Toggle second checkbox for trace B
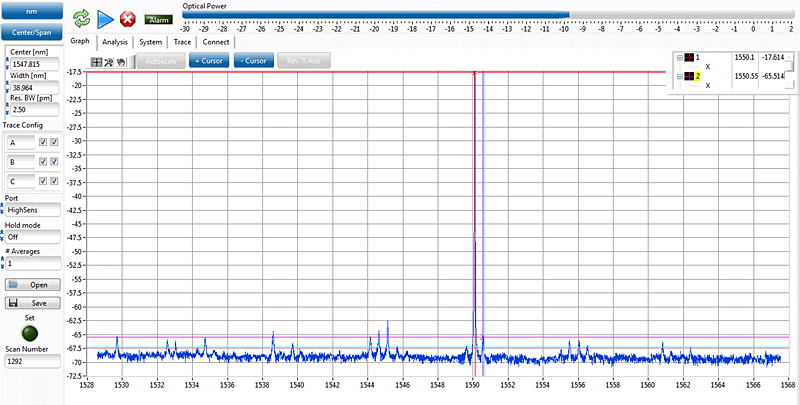800x405 pixels. [x=53, y=162]
